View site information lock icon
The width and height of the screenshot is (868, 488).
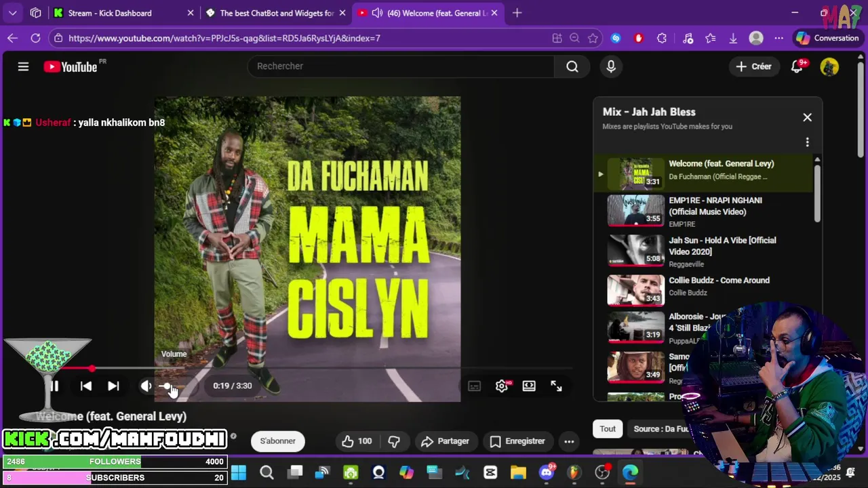pos(59,38)
